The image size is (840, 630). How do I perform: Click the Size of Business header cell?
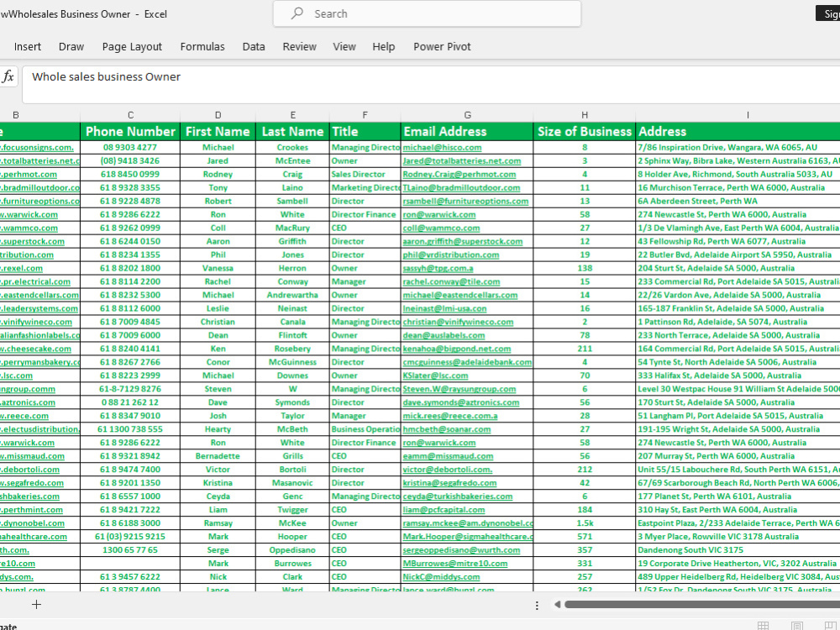click(585, 131)
